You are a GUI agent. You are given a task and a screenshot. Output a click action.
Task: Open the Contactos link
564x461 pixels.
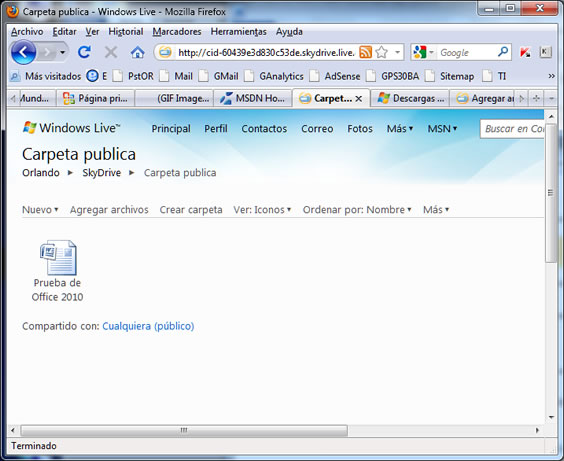[264, 129]
